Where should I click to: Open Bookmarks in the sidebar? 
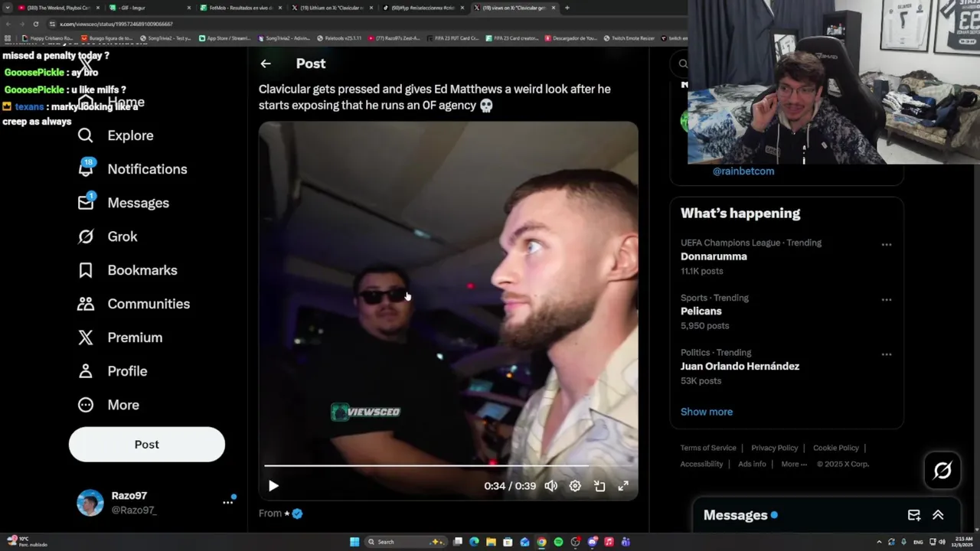tap(127, 270)
